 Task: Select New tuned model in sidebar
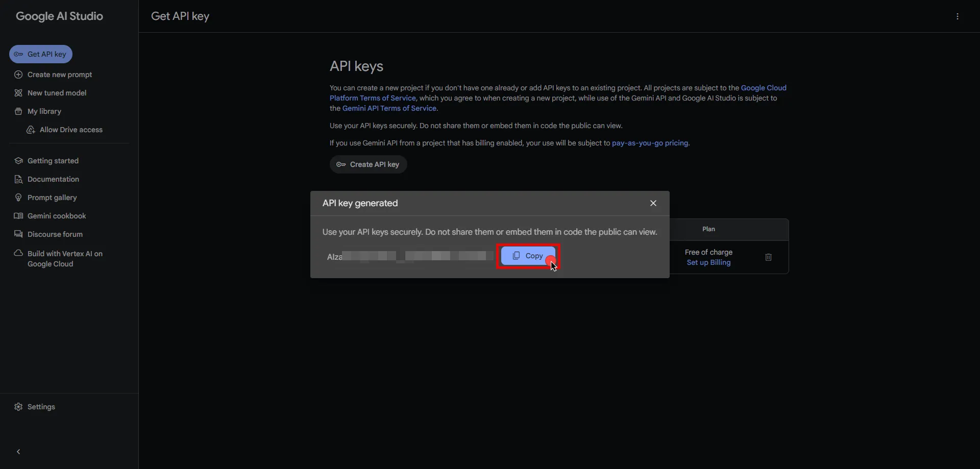[x=56, y=93]
